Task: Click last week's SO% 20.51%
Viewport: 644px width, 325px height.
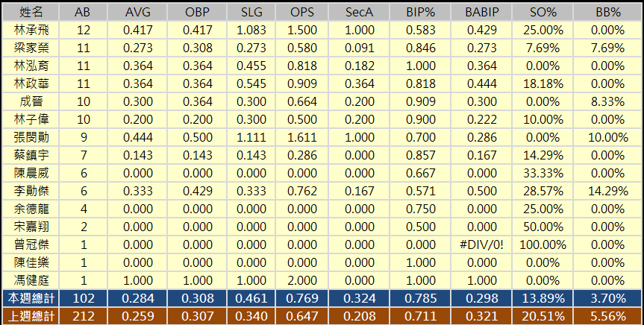Action: click(x=543, y=316)
